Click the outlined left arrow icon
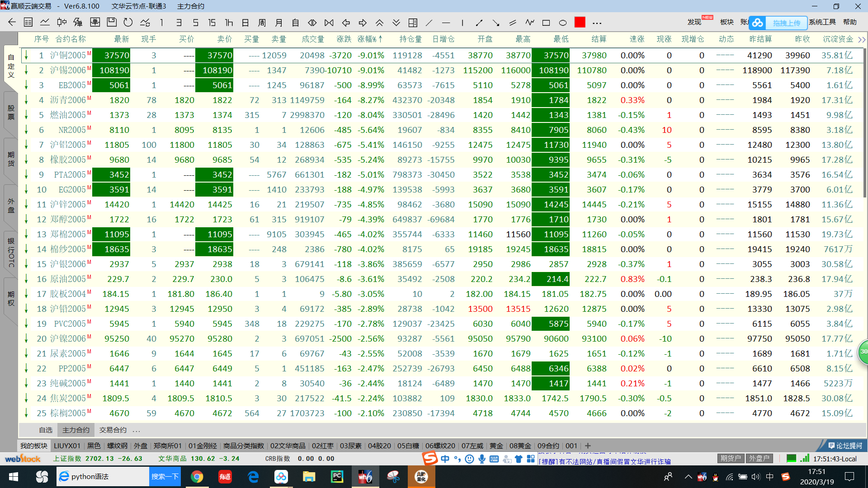 pos(346,22)
